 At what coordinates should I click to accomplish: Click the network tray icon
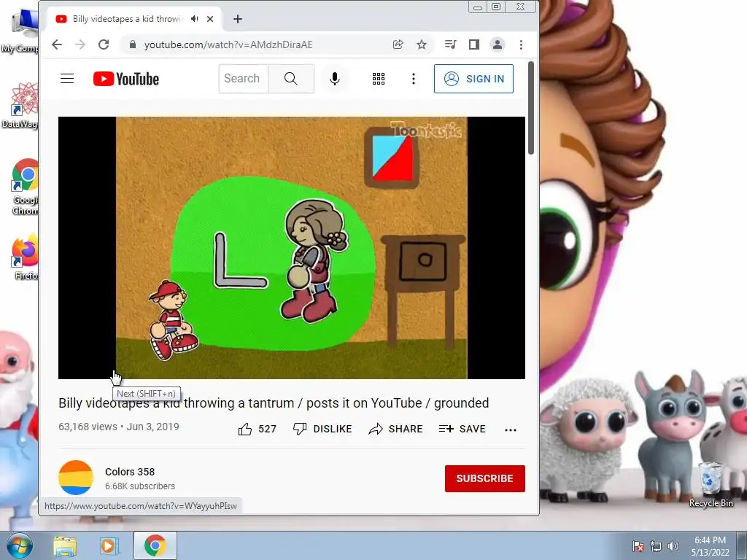pos(656,546)
